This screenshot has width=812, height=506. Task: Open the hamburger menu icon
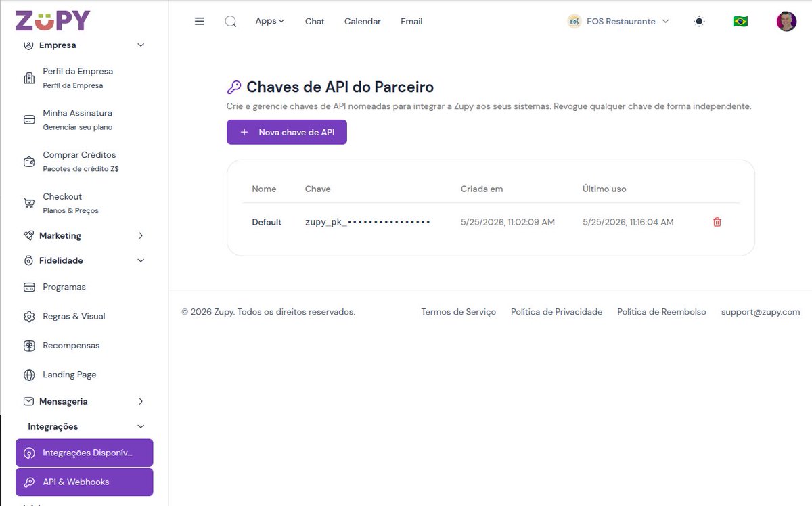coord(199,21)
